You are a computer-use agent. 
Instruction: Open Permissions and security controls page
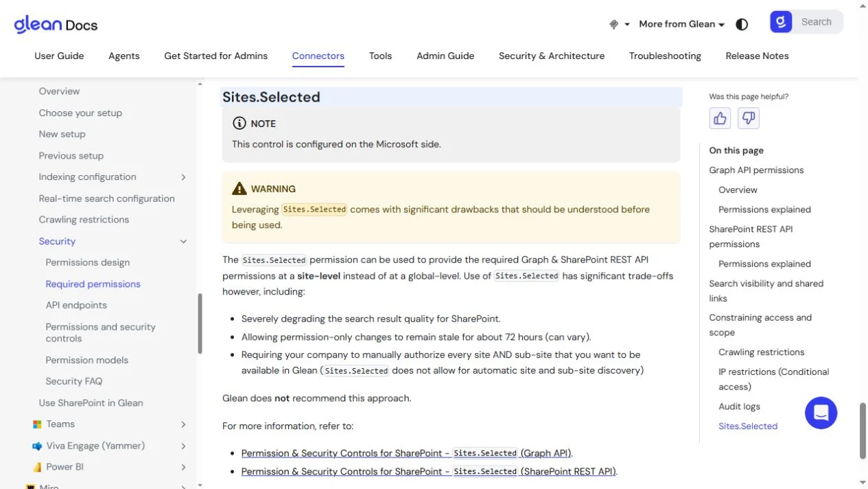(100, 332)
